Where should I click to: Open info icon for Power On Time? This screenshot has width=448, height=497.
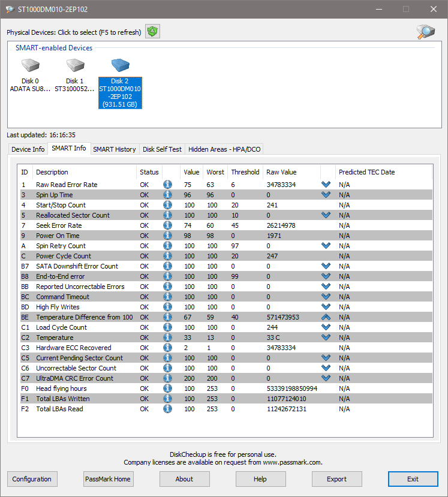(x=168, y=236)
